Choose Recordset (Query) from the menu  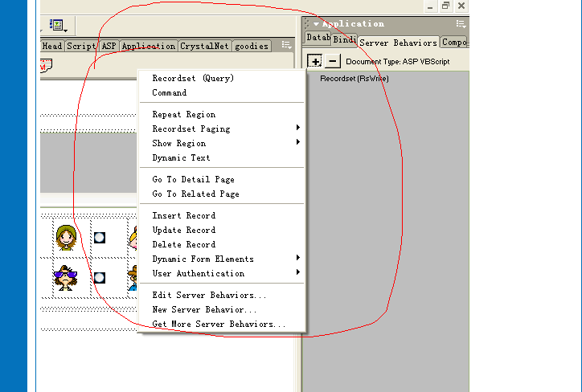point(193,78)
